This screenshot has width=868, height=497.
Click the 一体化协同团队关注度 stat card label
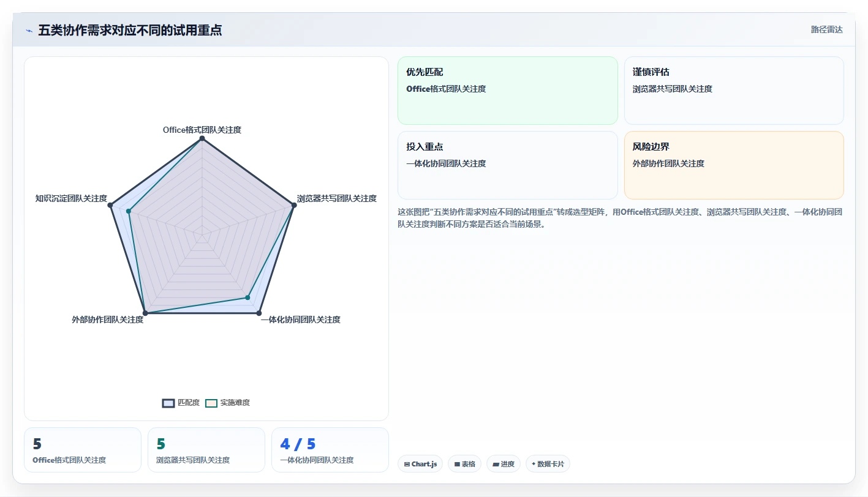tap(317, 460)
